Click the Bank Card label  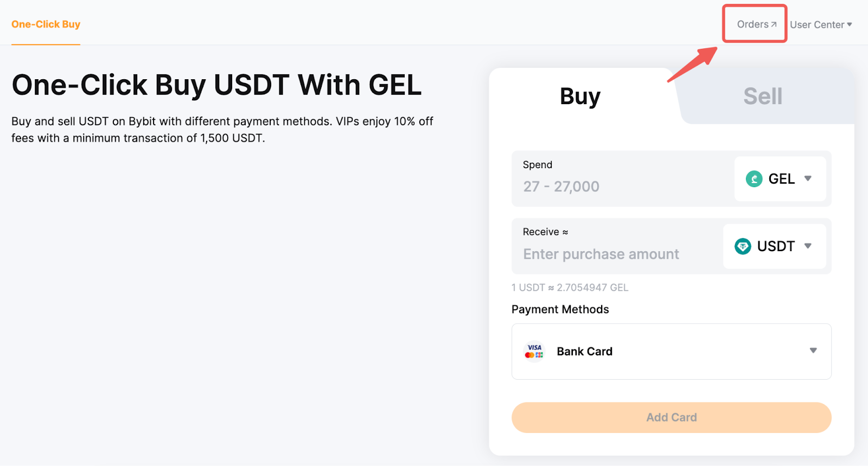coord(584,352)
